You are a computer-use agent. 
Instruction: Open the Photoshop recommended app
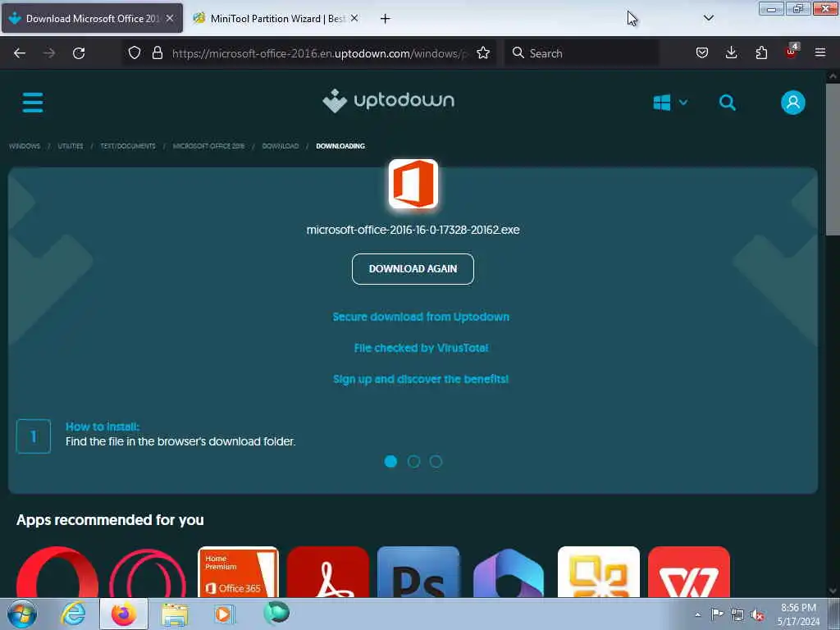coord(418,572)
